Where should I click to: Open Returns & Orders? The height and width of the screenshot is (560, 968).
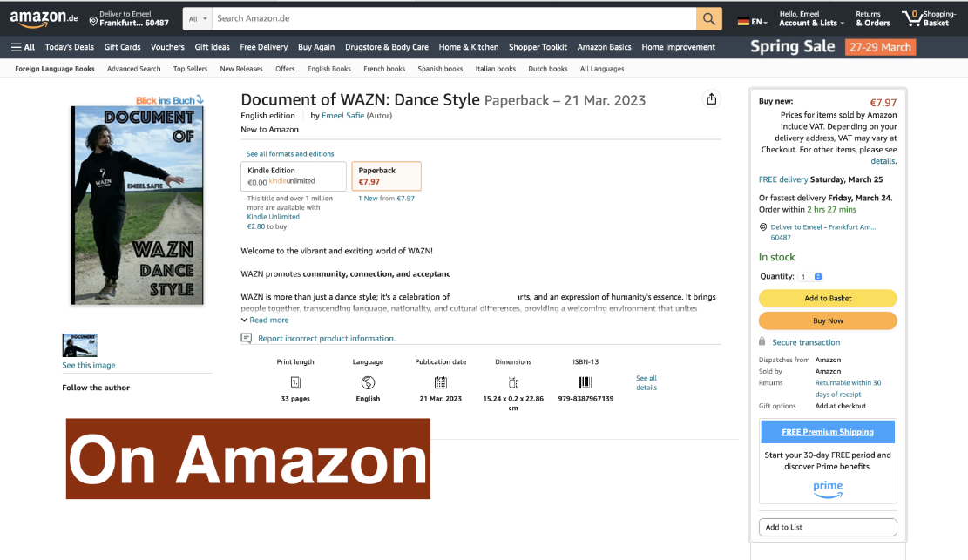pos(873,18)
